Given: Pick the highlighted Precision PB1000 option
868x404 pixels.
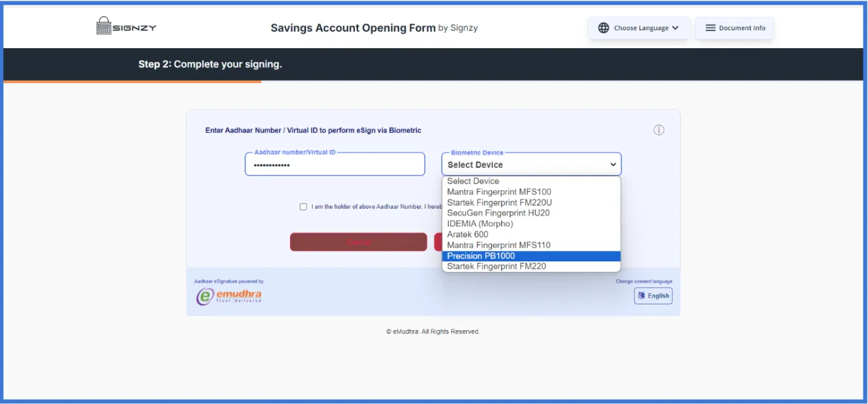Looking at the screenshot, I should coord(532,256).
